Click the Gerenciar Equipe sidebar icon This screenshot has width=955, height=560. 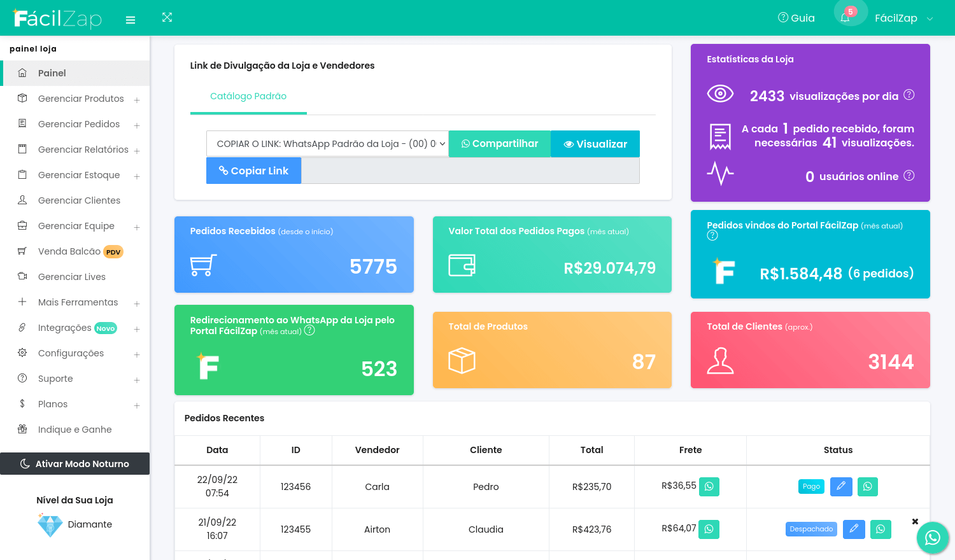(22, 225)
